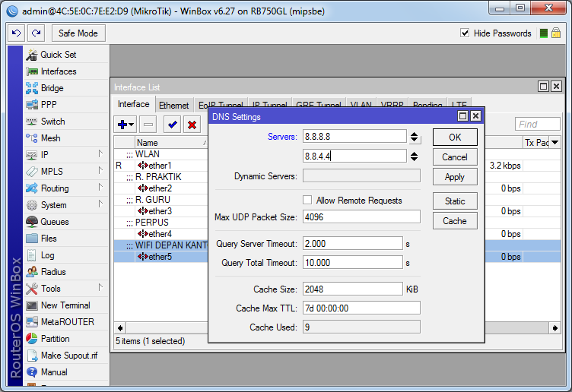Click the padlock icon in top bar
The height and width of the screenshot is (392, 572).
pos(556,33)
